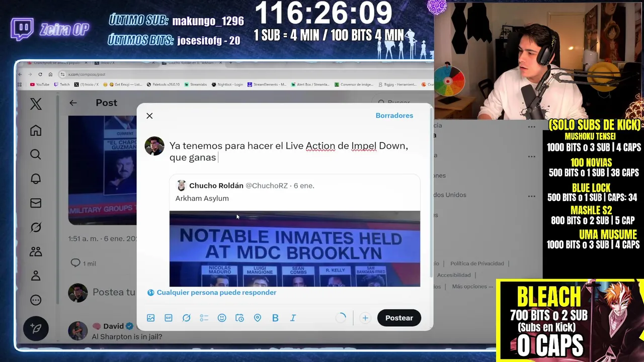Click the reply count 1 mil
This screenshot has height=362, width=644.
(84, 263)
